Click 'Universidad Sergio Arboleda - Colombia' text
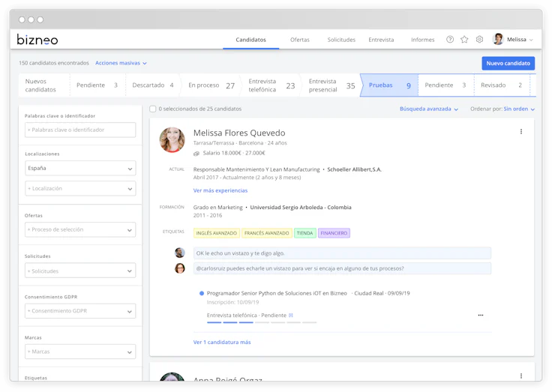 [301, 208]
